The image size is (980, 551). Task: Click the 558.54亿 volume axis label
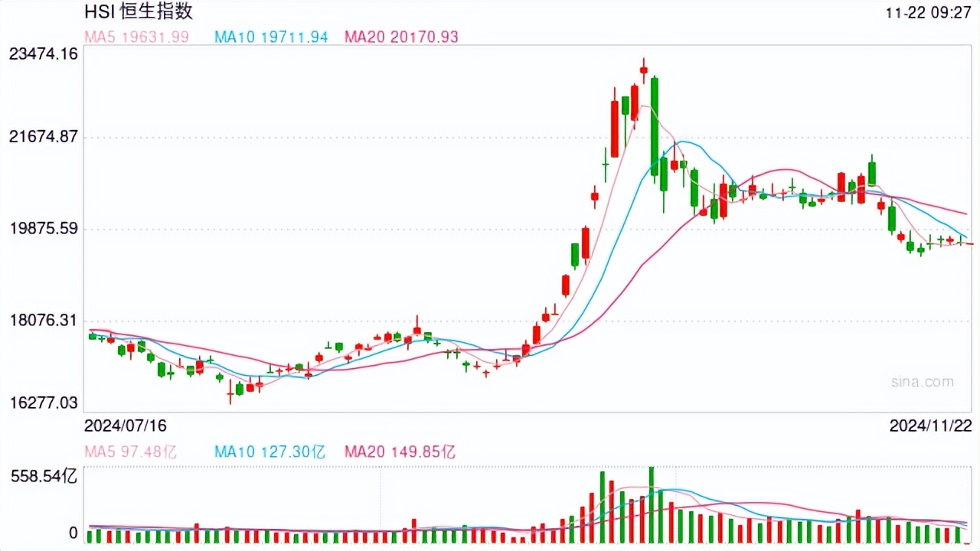pos(43,476)
